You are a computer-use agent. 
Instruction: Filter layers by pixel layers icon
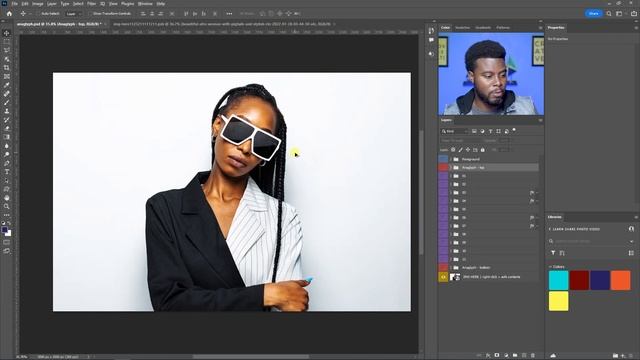click(x=474, y=131)
